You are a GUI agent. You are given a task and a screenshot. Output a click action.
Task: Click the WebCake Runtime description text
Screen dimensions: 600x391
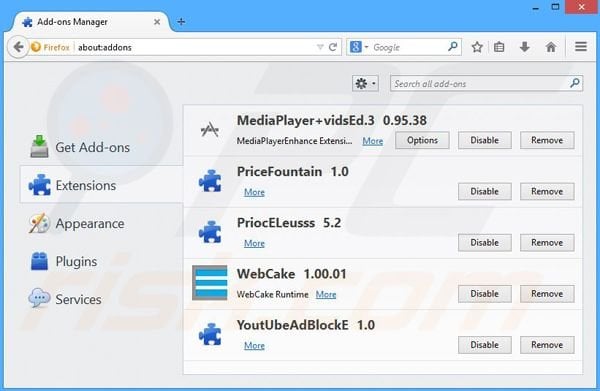[272, 295]
